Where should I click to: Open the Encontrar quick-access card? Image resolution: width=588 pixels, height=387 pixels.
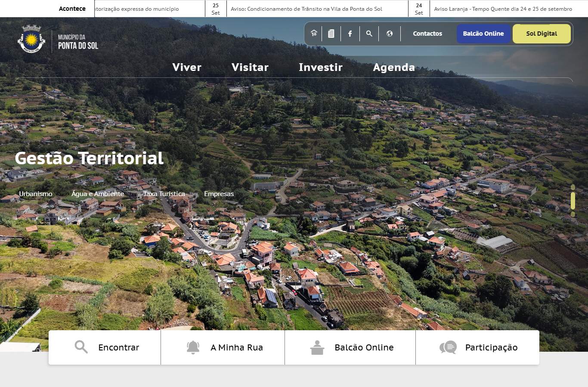tap(105, 347)
